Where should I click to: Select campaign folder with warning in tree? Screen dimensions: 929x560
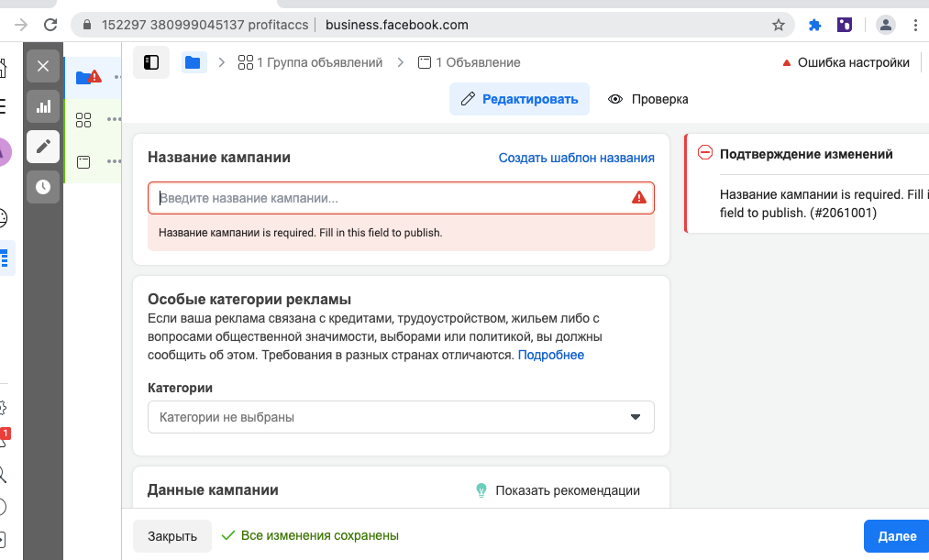point(88,77)
